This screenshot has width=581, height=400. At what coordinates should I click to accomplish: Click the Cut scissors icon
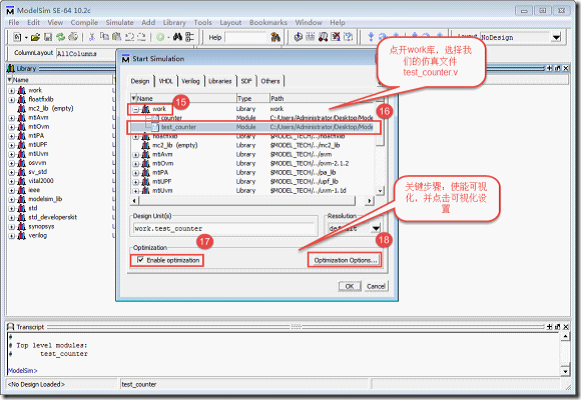point(92,37)
